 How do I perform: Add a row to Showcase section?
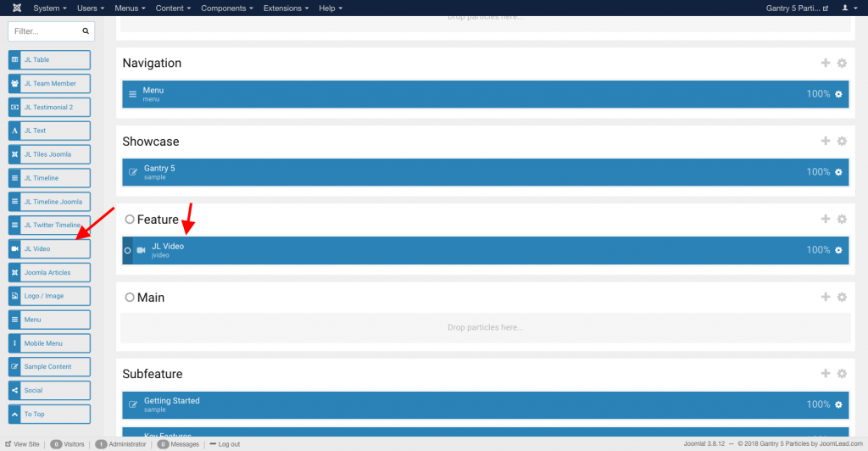pos(826,141)
